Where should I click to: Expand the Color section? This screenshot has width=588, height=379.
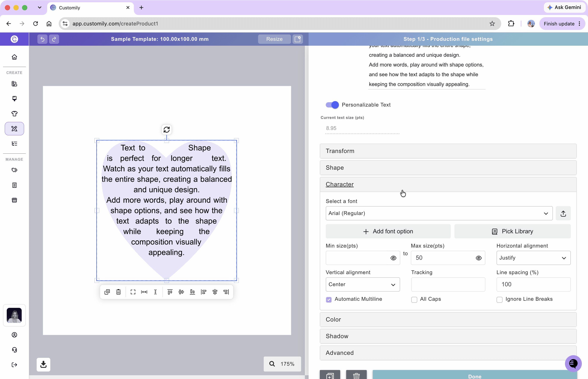[448, 320]
